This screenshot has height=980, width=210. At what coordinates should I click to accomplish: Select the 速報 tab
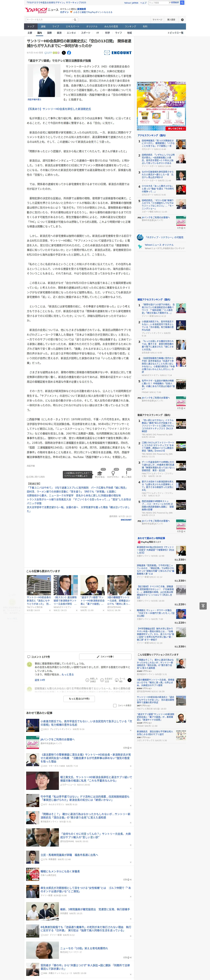(43, 27)
